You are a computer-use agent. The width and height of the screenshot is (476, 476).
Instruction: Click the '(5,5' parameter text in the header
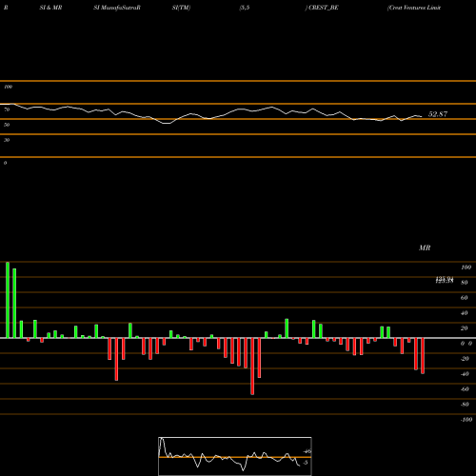tap(245, 8)
